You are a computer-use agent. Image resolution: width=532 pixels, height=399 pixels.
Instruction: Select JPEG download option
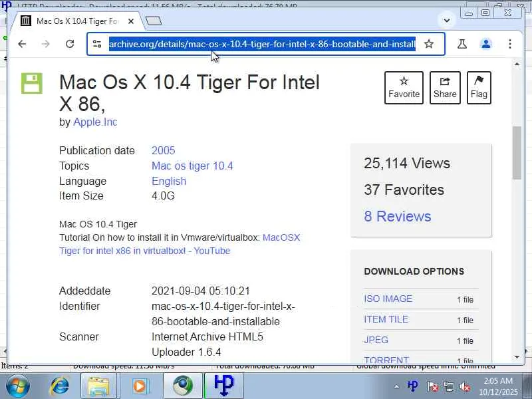pyautogui.click(x=376, y=340)
